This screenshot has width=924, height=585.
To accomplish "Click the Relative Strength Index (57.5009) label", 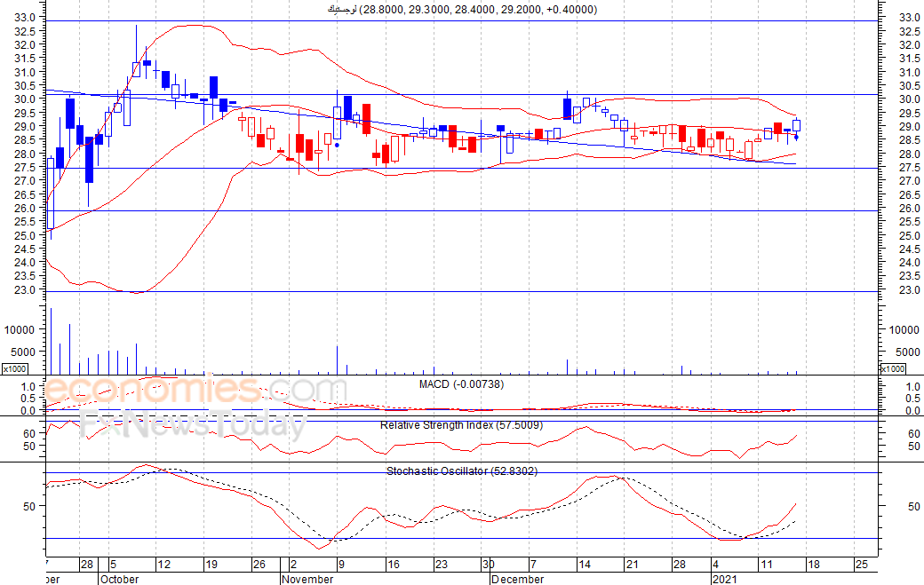I will coord(461,425).
